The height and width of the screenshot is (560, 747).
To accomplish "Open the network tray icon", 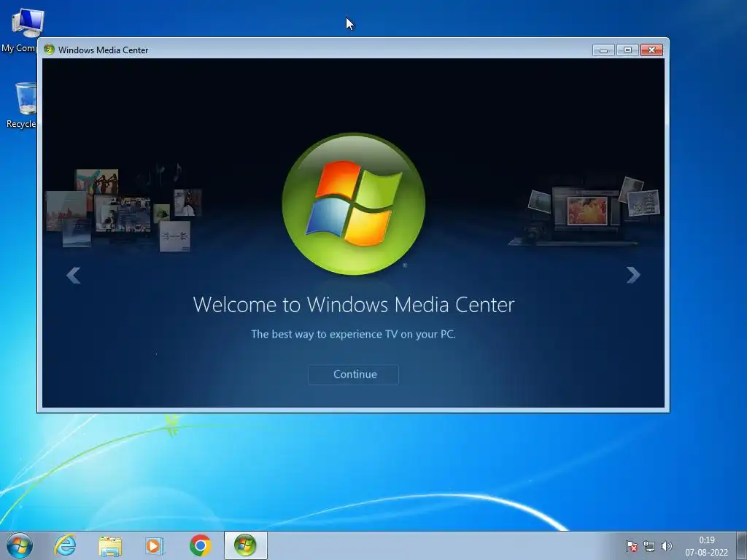I will [649, 546].
